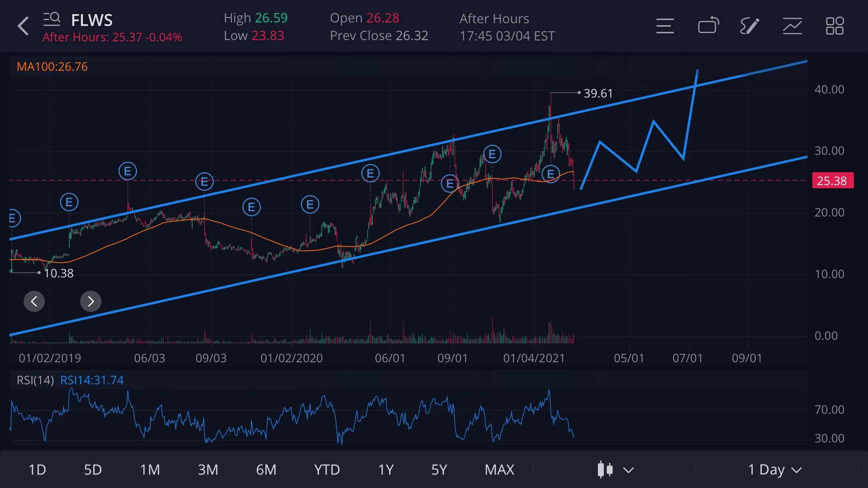Viewport: 868px width, 488px height.
Task: Tap the 25.38 current price tag
Action: click(832, 181)
